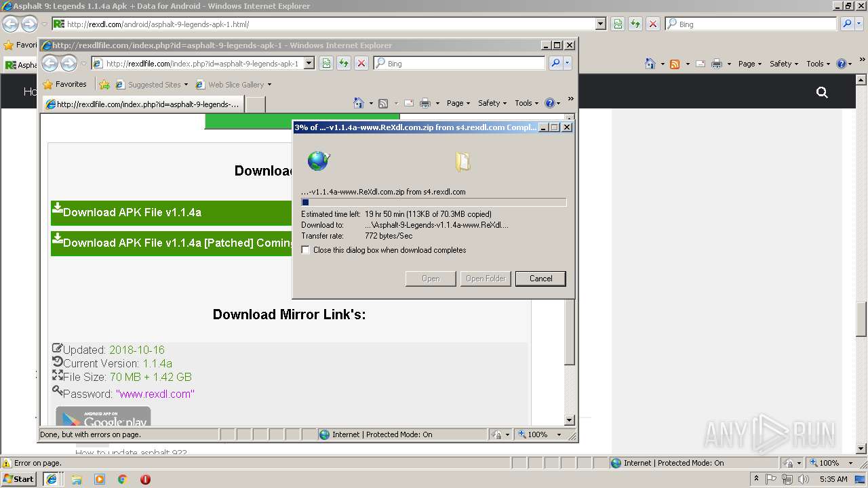The width and height of the screenshot is (868, 488).
Task: Click Print icon in front IE command bar
Action: pos(425,103)
